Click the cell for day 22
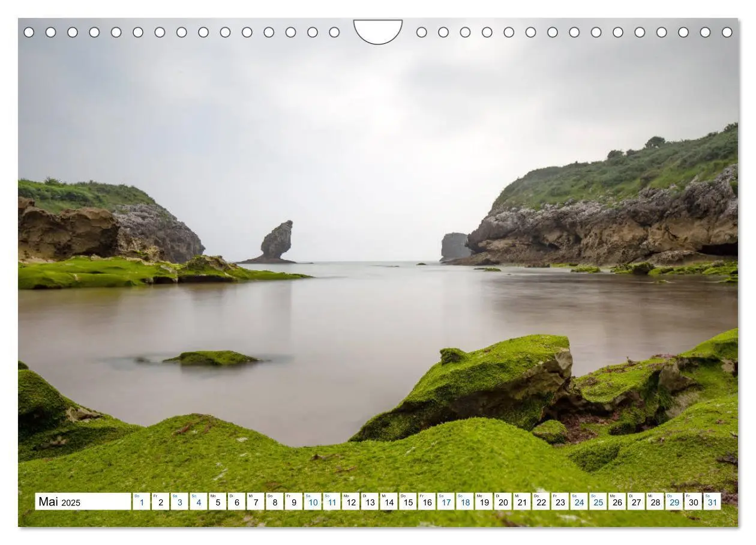 coord(541,502)
